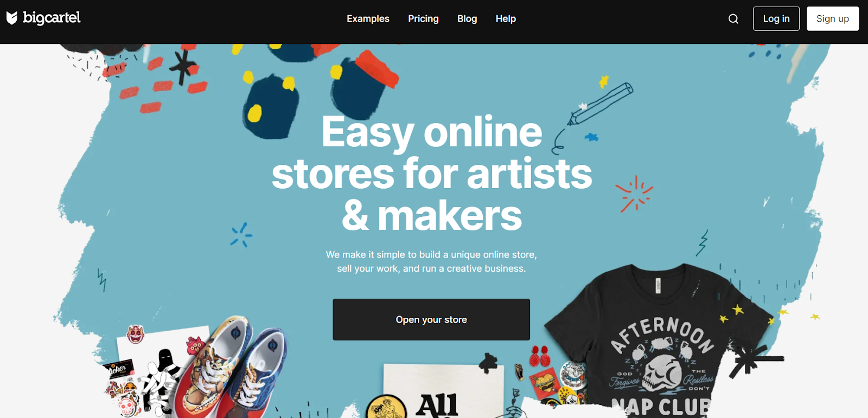Select Help in the navigation
The height and width of the screenshot is (418, 868).
click(506, 18)
